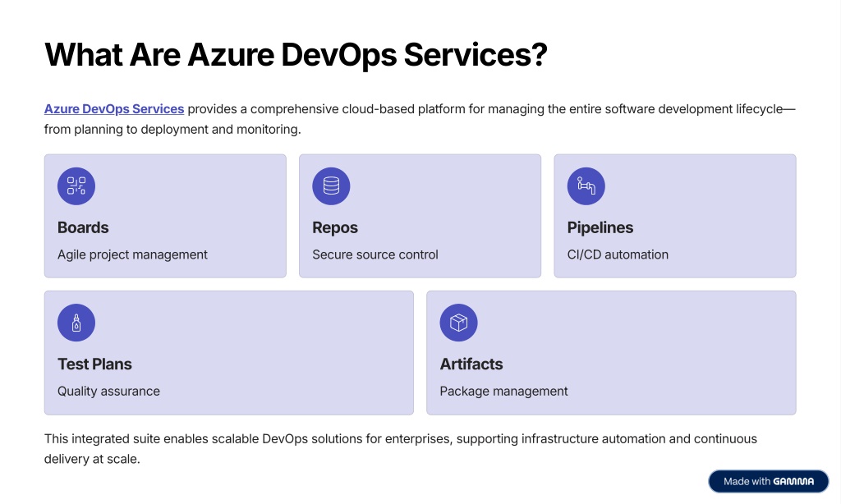Select the Repos heading text

point(335,227)
